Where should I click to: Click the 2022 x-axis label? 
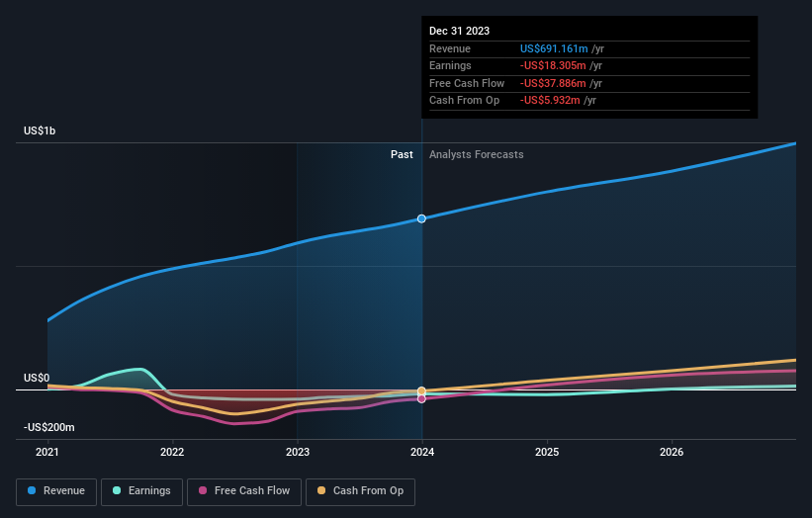point(172,453)
